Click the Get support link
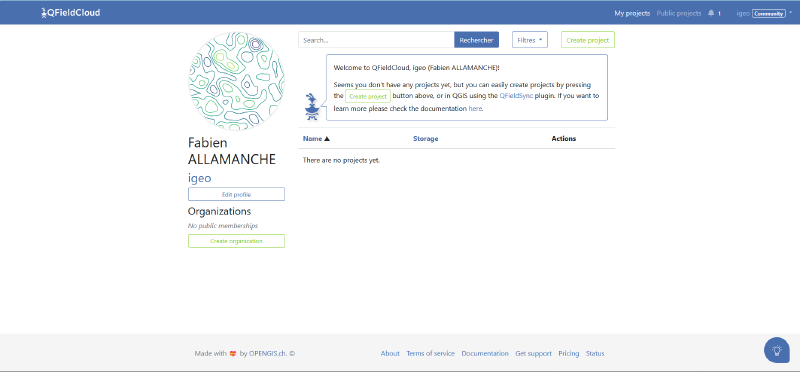Image resolution: width=800 pixels, height=372 pixels. [x=533, y=353]
